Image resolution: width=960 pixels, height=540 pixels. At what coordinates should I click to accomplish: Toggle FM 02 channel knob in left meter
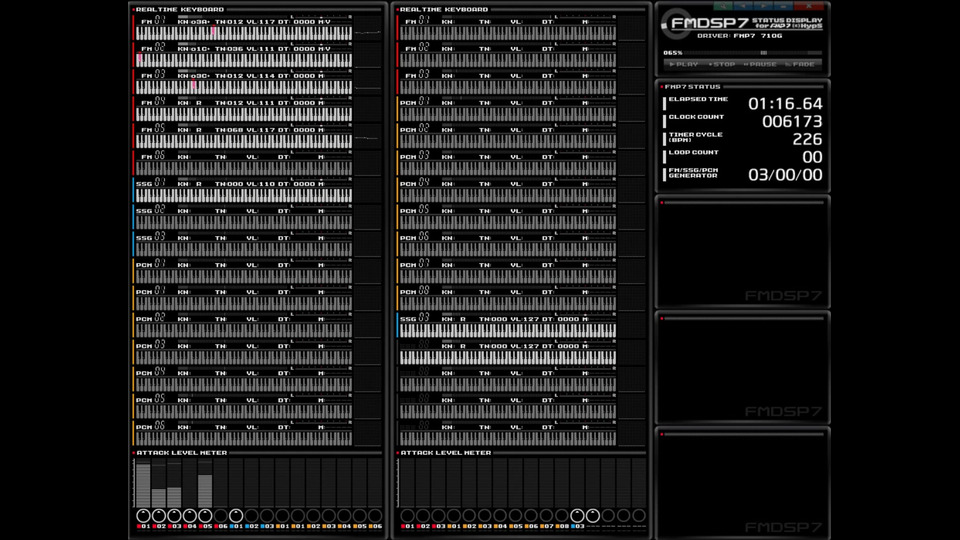pos(158,516)
